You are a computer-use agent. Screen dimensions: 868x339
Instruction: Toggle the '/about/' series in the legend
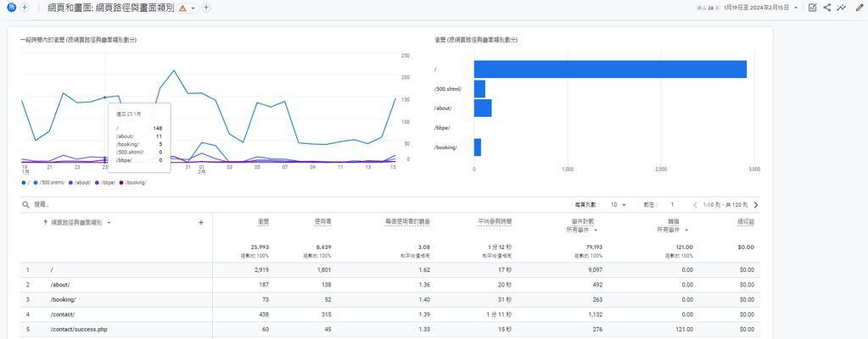point(81,182)
